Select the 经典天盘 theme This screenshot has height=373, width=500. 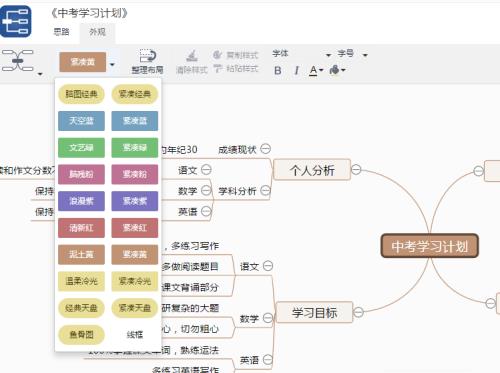[x=81, y=308]
